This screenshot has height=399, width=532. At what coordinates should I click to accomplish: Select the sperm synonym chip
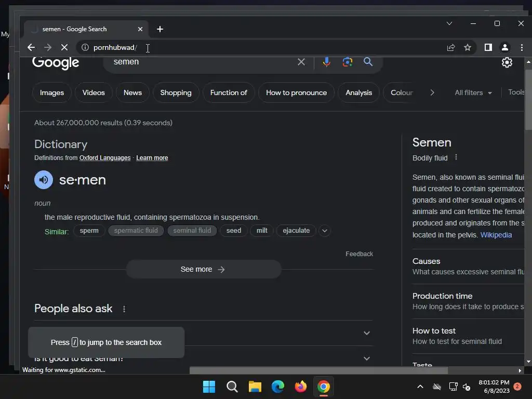(89, 231)
